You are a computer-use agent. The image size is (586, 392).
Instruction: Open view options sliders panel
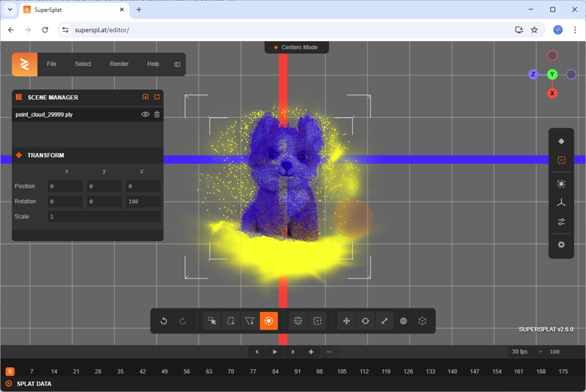561,222
